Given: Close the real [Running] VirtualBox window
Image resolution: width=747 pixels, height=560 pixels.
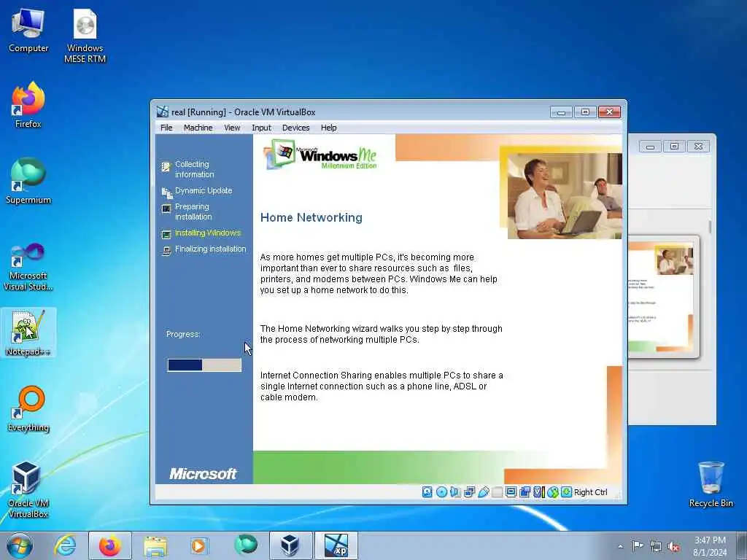Looking at the screenshot, I should pos(609,112).
